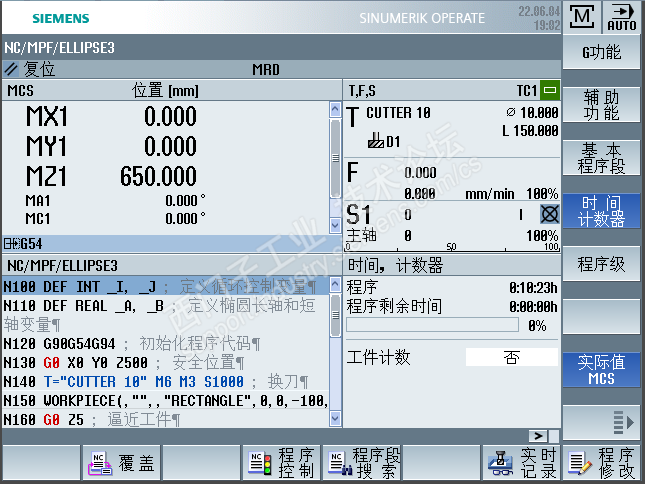Open the G功能 softkey
The width and height of the screenshot is (645, 484).
point(601,52)
